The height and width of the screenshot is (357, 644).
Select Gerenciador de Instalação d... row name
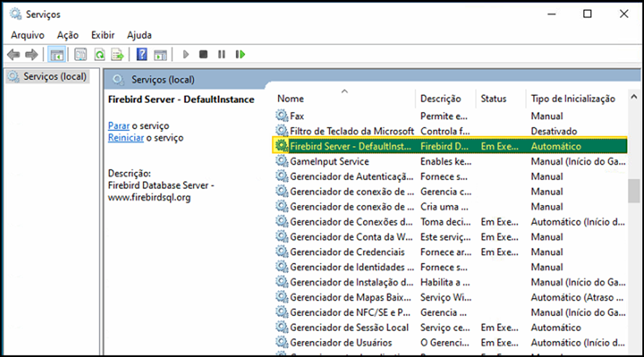[352, 283]
